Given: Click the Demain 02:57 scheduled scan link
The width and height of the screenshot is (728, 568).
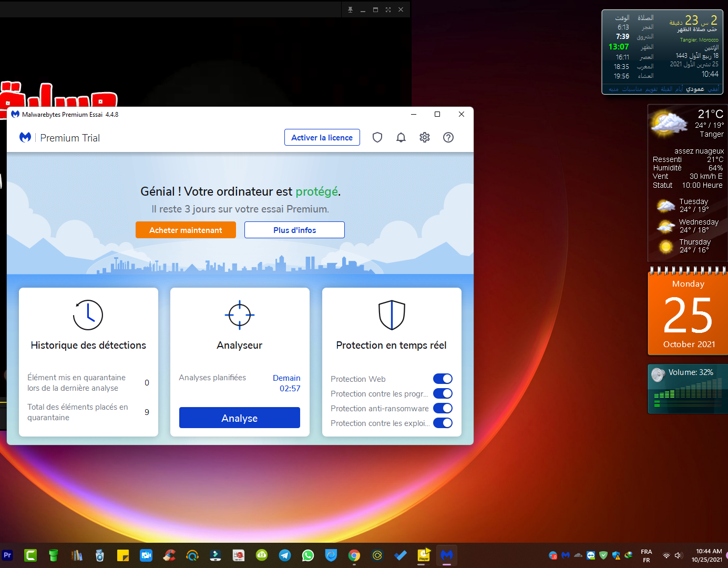Looking at the screenshot, I should click(x=287, y=383).
